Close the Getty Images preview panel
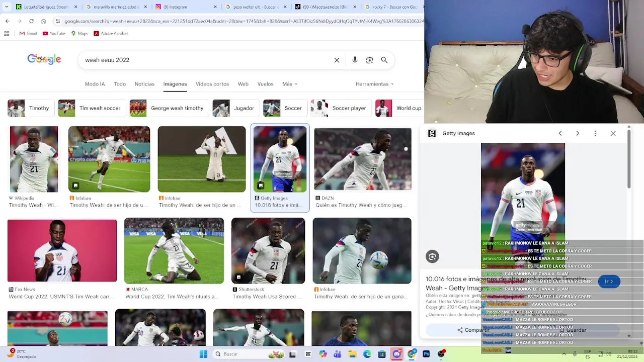Viewport: 644px width, 362px height. coord(613,133)
